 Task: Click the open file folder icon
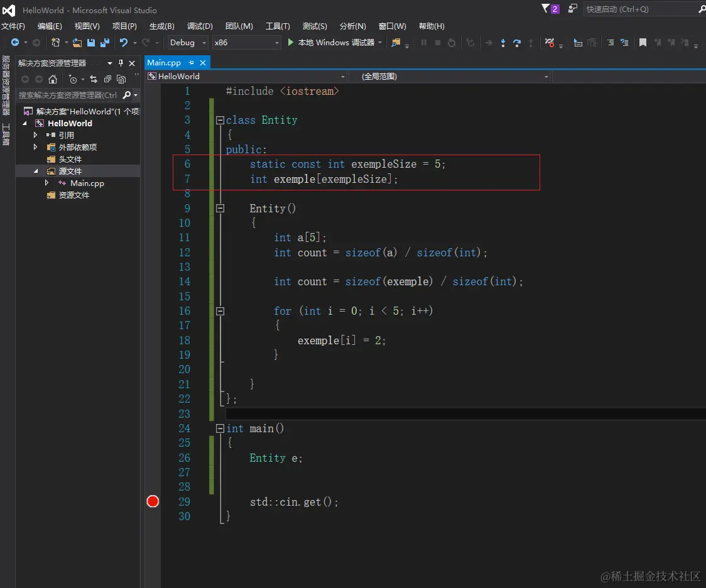click(77, 42)
